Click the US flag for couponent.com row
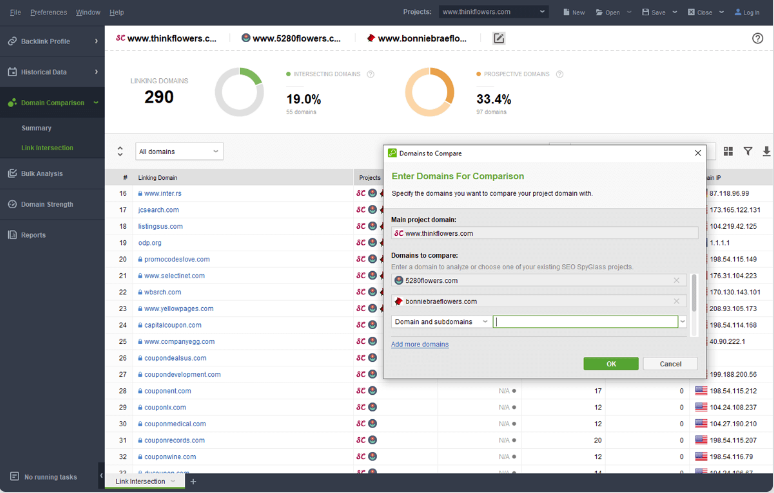The width and height of the screenshot is (774, 493). point(701,391)
